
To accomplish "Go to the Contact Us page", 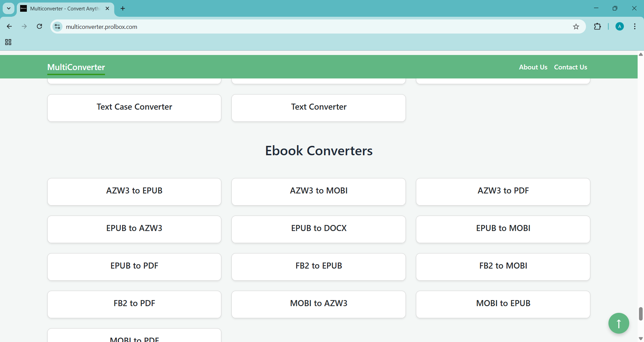I will click(x=570, y=67).
